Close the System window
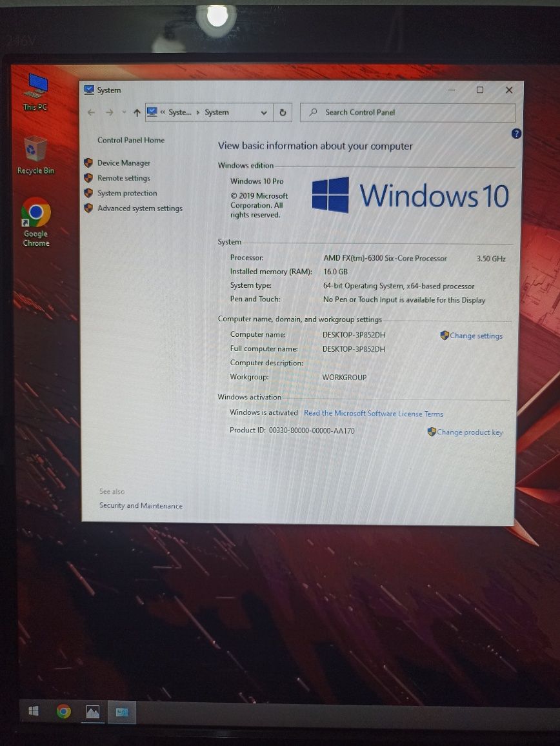 tap(508, 90)
